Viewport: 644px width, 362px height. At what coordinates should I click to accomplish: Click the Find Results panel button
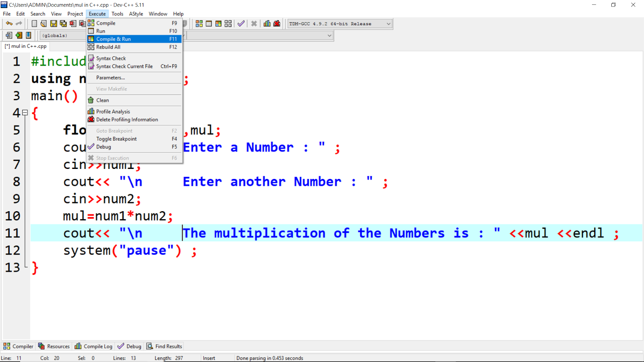pos(164,346)
